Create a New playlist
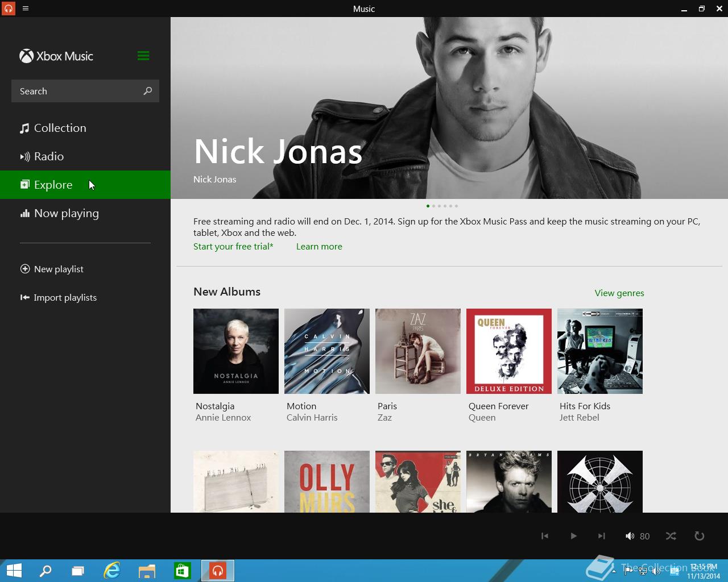This screenshot has height=582, width=728. click(x=52, y=269)
